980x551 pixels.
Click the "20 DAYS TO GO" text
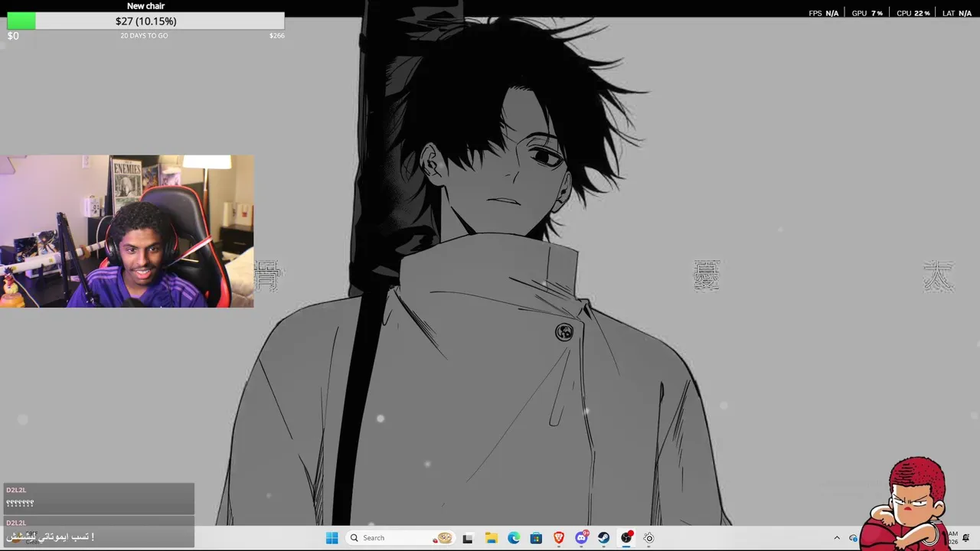pos(144,36)
